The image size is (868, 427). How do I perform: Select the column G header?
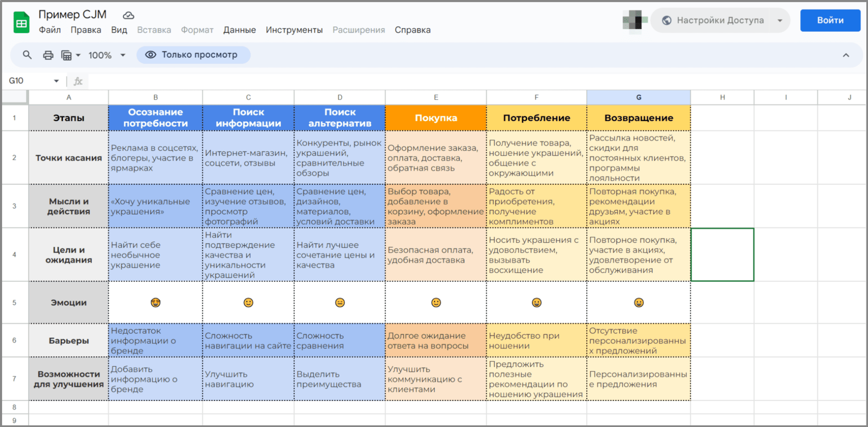point(638,97)
